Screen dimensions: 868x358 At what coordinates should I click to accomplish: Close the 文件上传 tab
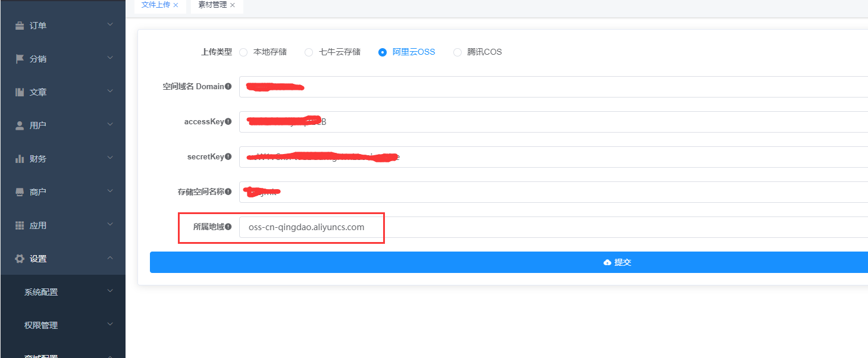point(176,5)
